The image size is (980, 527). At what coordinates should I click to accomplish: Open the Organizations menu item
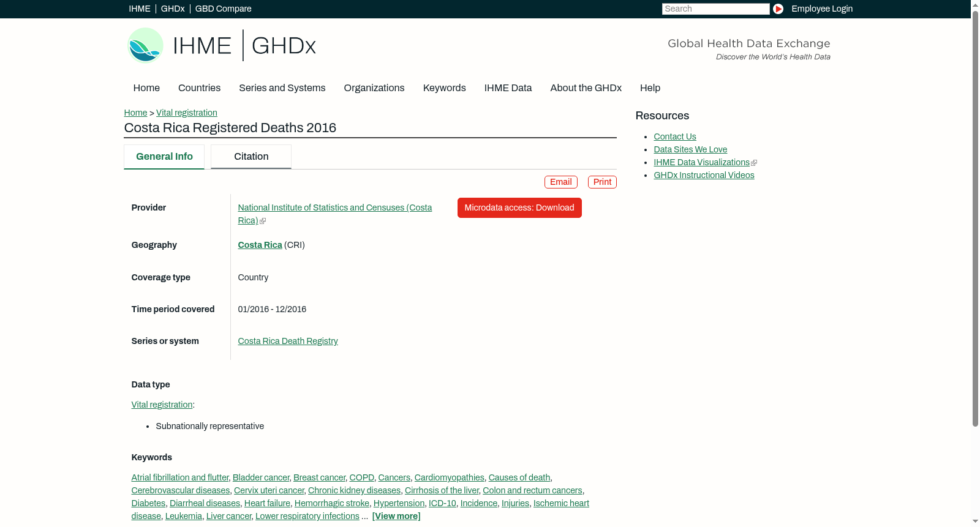point(374,88)
